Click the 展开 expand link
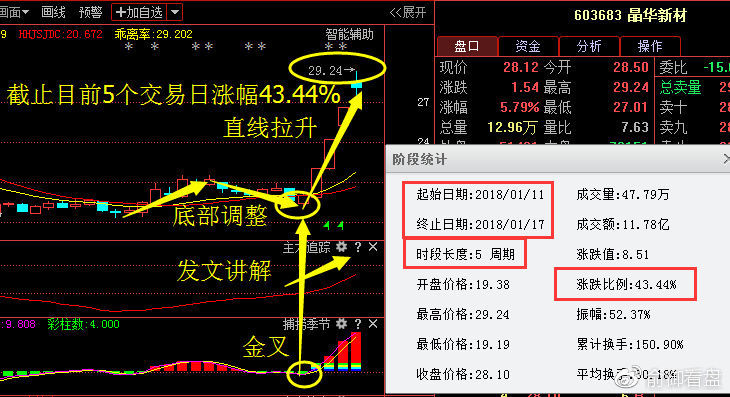730x397 pixels. (408, 12)
